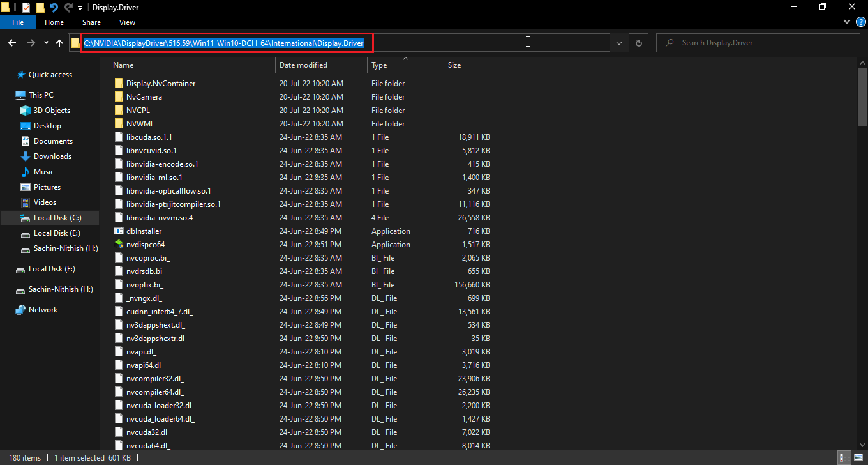
Task: Click the file icon of libnvidia-ml.so.1
Action: 119,178
